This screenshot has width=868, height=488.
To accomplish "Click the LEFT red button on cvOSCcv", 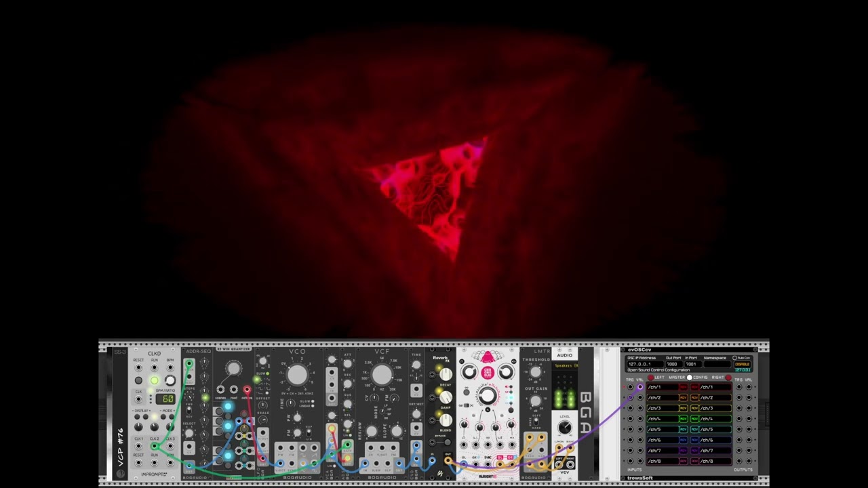I will pyautogui.click(x=651, y=378).
